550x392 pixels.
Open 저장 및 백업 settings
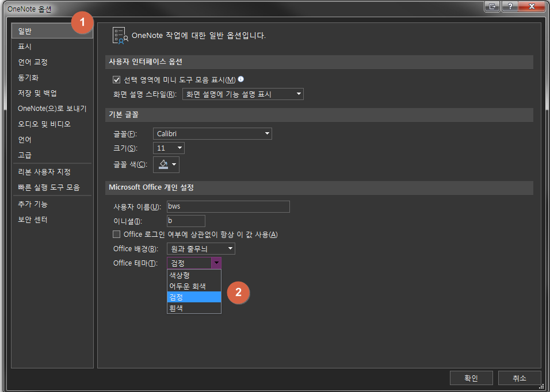[x=52, y=93]
